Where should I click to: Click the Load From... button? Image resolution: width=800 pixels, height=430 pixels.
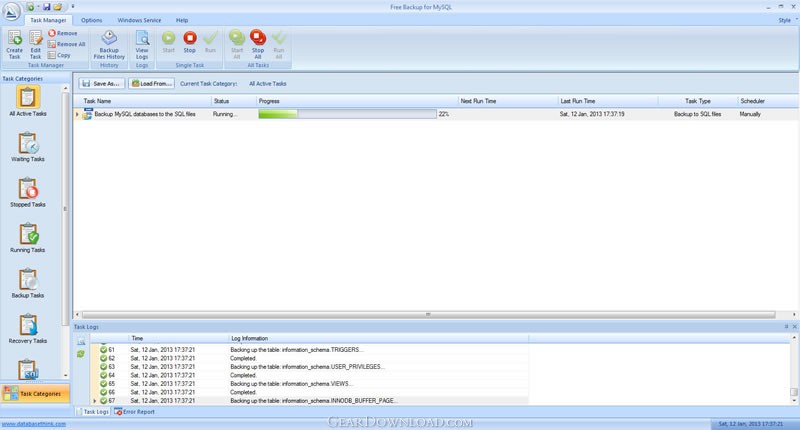(x=151, y=84)
